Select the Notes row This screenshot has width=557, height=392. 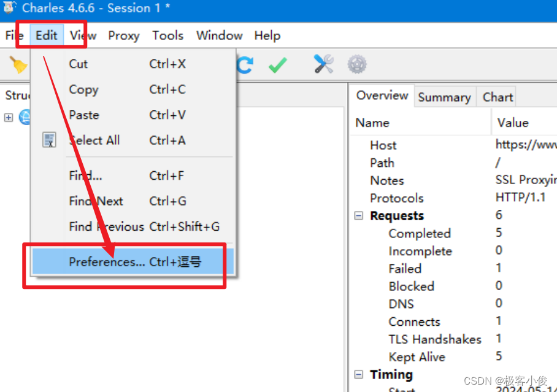coord(453,180)
